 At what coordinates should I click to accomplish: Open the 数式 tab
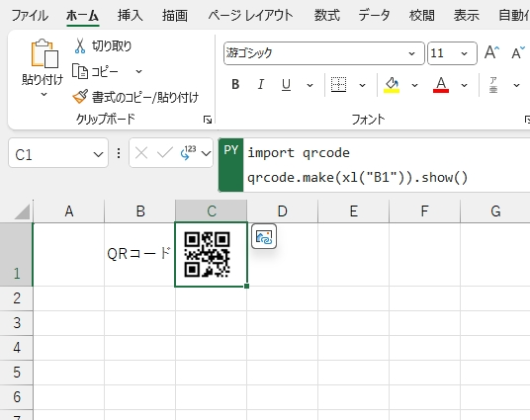tap(327, 16)
